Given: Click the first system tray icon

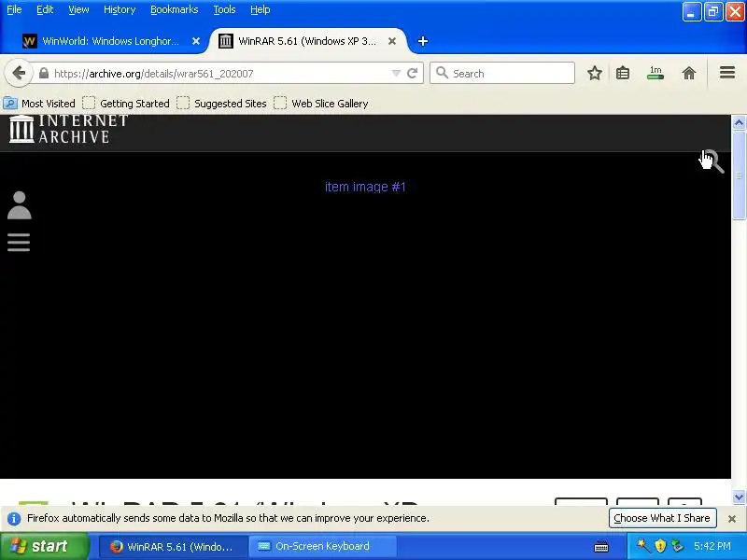Looking at the screenshot, I should [x=643, y=546].
